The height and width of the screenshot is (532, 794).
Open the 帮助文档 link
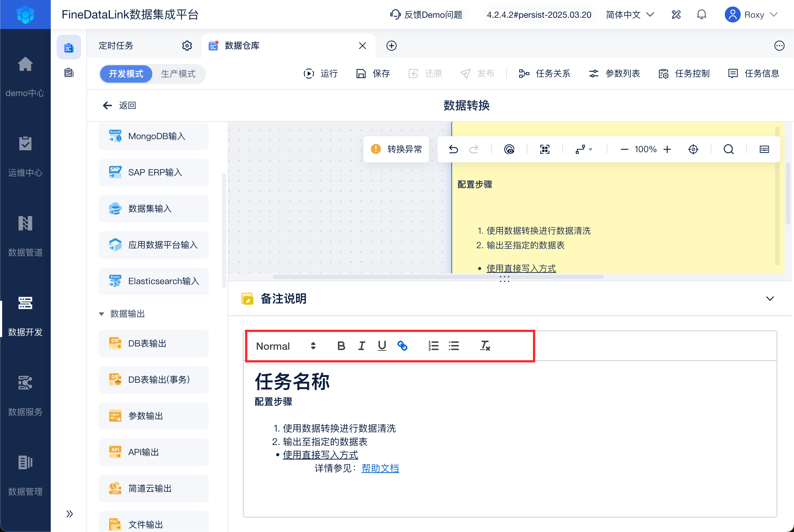(x=380, y=468)
